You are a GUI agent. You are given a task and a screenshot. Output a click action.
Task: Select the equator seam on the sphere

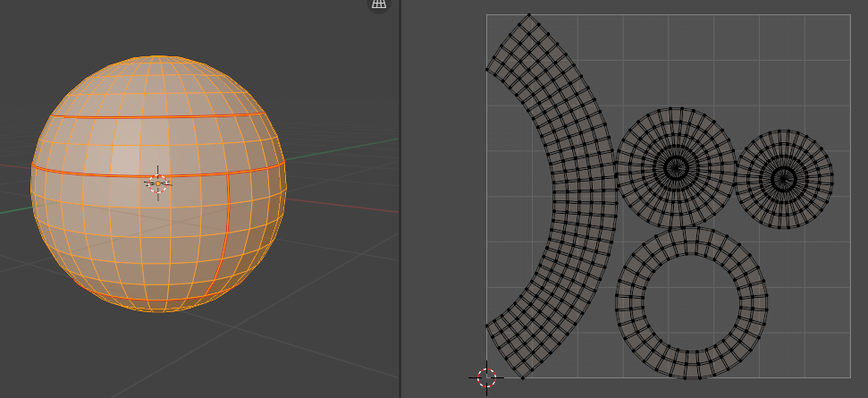[x=89, y=172]
